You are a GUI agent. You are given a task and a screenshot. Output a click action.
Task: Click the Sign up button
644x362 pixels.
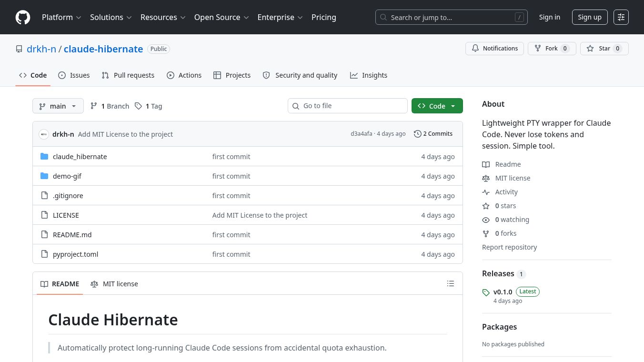(x=590, y=17)
